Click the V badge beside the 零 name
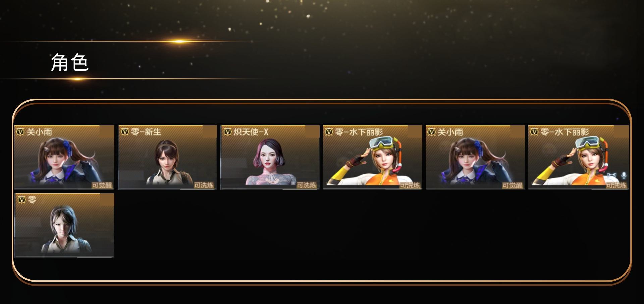Screen dimensions: 644x304 click(21, 200)
